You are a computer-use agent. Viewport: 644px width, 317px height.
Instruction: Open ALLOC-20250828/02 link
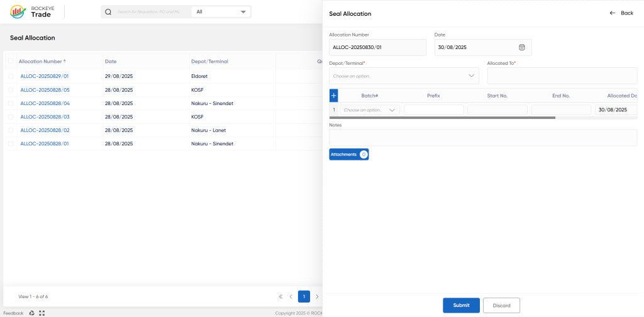(x=45, y=131)
